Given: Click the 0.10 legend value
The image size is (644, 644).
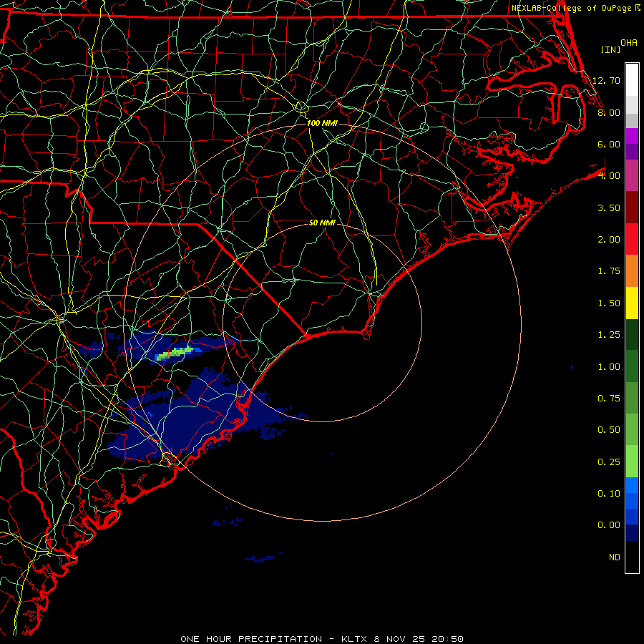Looking at the screenshot, I should point(609,494).
